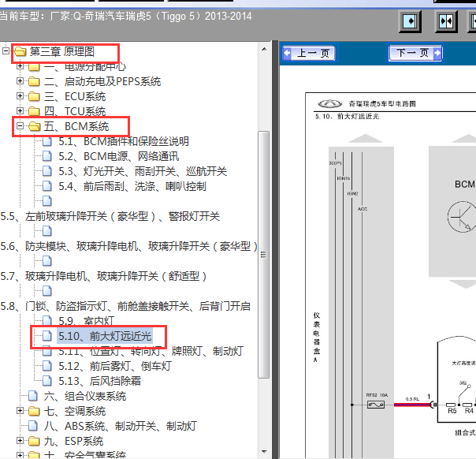Image resolution: width=476 pixels, height=459 pixels.
Task: Click folder icon of 五、BCM系统
Action: point(35,126)
